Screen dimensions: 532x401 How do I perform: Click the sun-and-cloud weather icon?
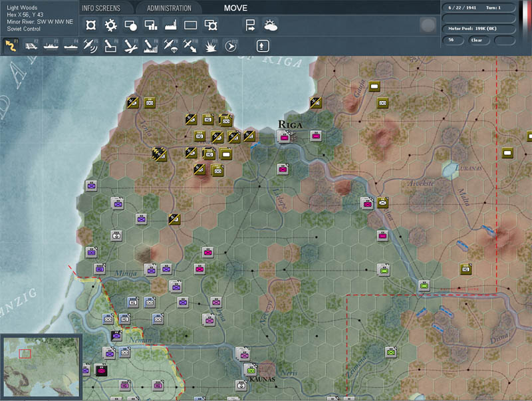[x=271, y=25]
